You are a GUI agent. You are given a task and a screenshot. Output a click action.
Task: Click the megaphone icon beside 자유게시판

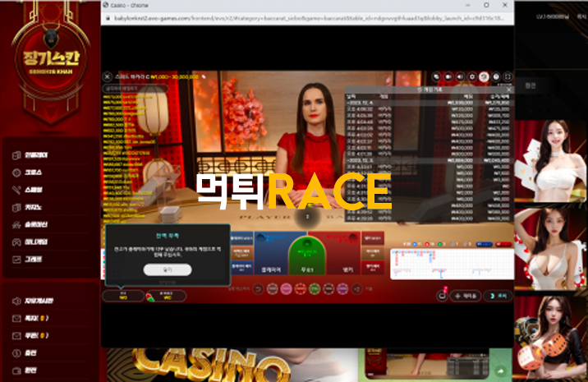[x=16, y=301]
